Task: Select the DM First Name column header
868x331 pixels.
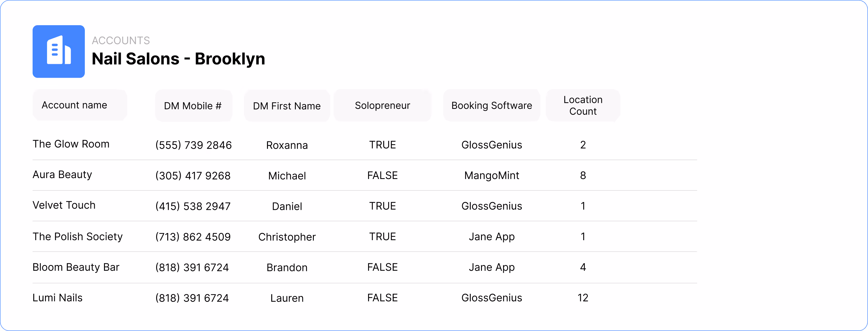Action: pos(287,106)
